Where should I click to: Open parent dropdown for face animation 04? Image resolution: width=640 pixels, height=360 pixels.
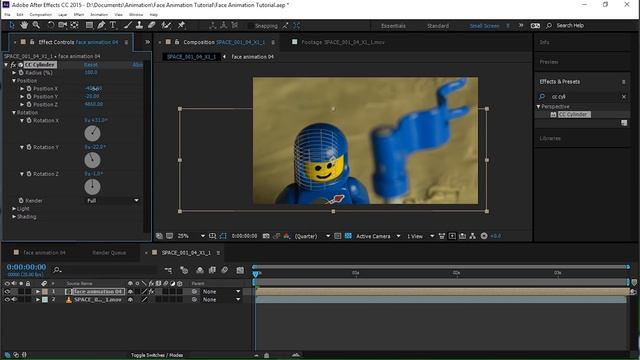[x=221, y=291]
